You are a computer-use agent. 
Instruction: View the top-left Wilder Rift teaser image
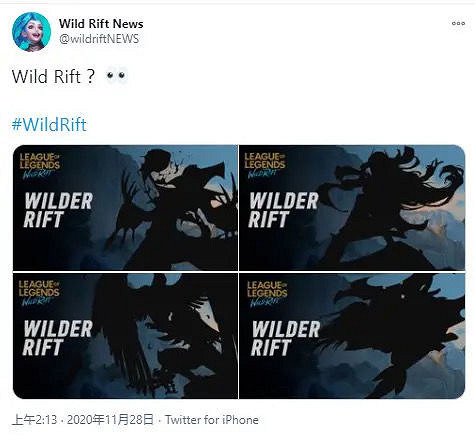125,207
